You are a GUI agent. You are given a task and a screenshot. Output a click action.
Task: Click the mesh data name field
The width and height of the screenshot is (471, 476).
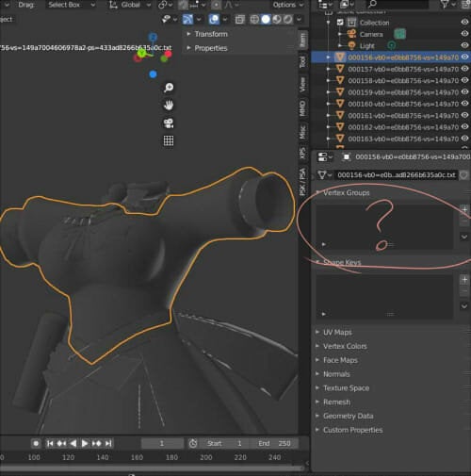397,175
